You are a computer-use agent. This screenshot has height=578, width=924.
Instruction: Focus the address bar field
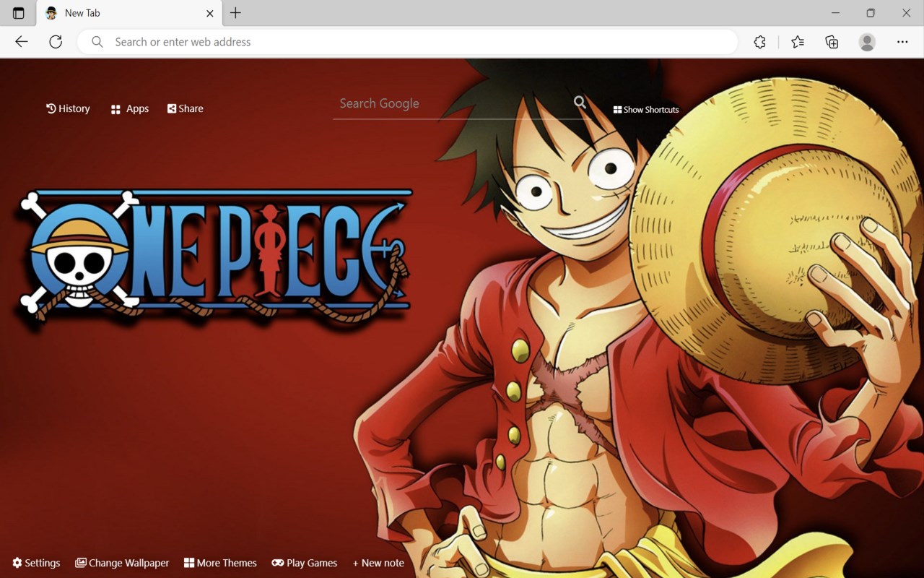(x=408, y=42)
